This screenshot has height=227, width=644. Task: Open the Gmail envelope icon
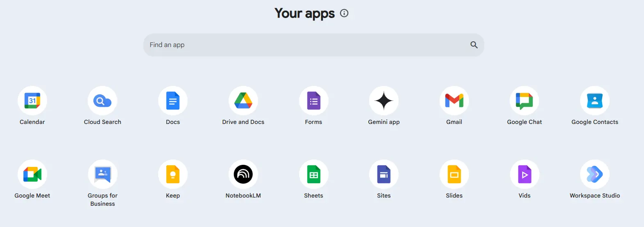click(454, 101)
